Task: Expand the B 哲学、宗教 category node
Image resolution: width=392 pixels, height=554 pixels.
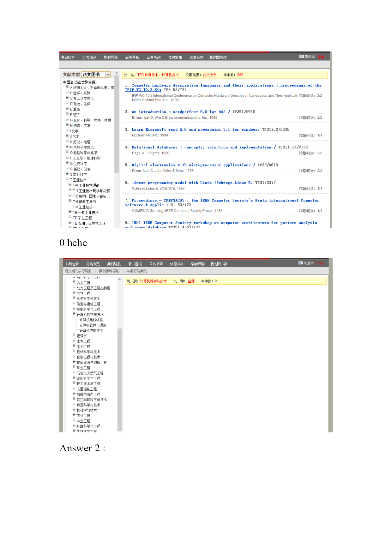Action: pyautogui.click(x=67, y=92)
